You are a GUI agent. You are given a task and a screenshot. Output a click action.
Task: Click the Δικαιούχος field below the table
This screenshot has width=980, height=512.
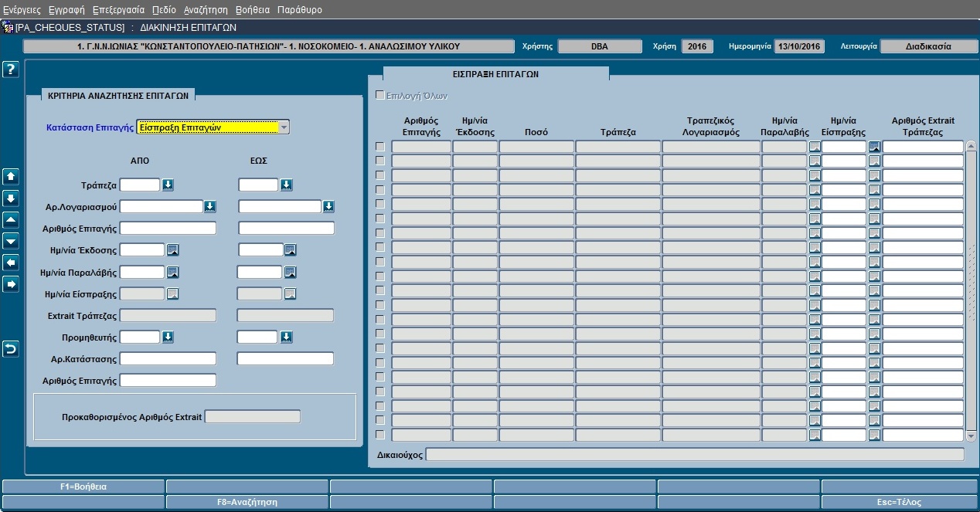click(x=695, y=454)
